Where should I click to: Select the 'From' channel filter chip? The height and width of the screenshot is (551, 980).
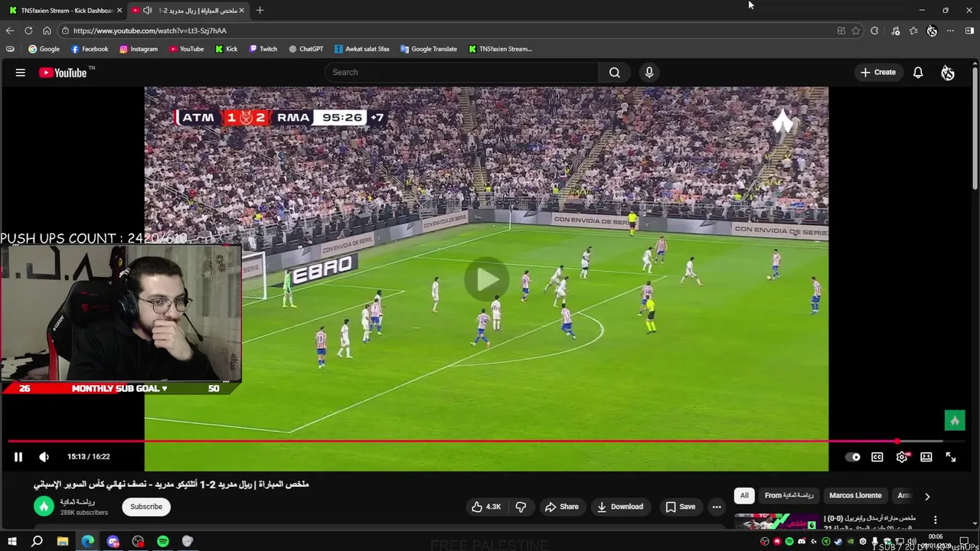[789, 496]
